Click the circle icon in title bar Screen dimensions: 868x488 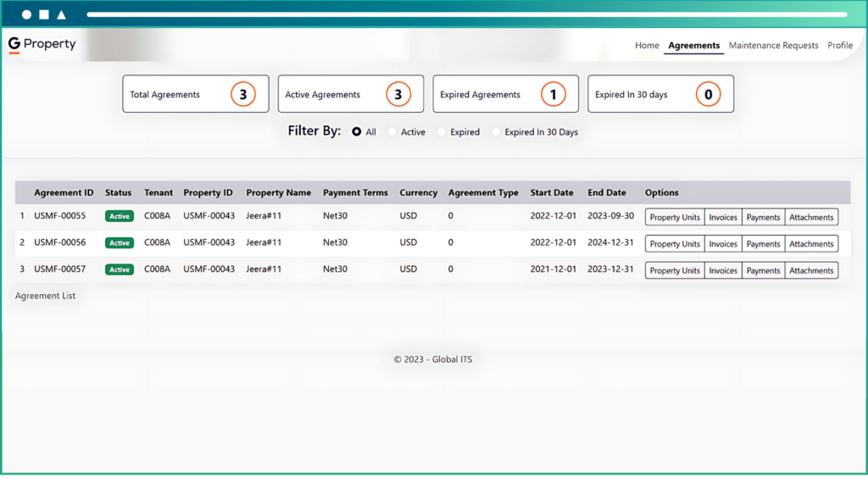point(27,14)
